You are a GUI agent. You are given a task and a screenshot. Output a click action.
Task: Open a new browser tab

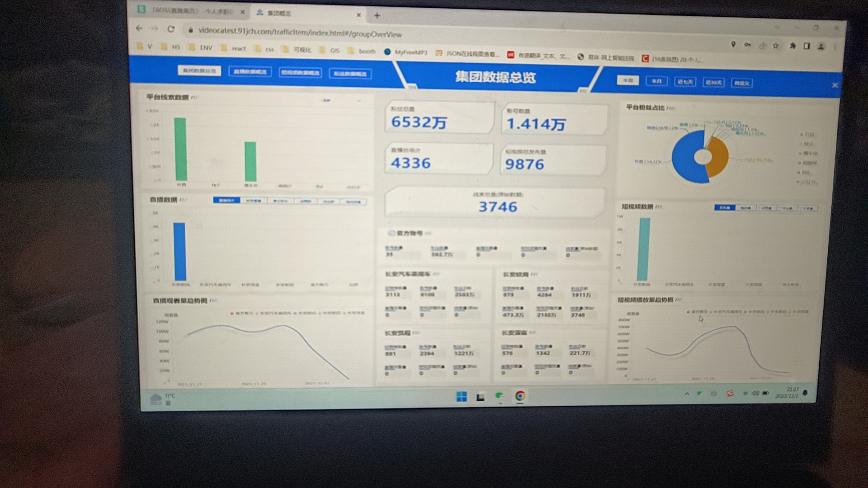pos(377,15)
